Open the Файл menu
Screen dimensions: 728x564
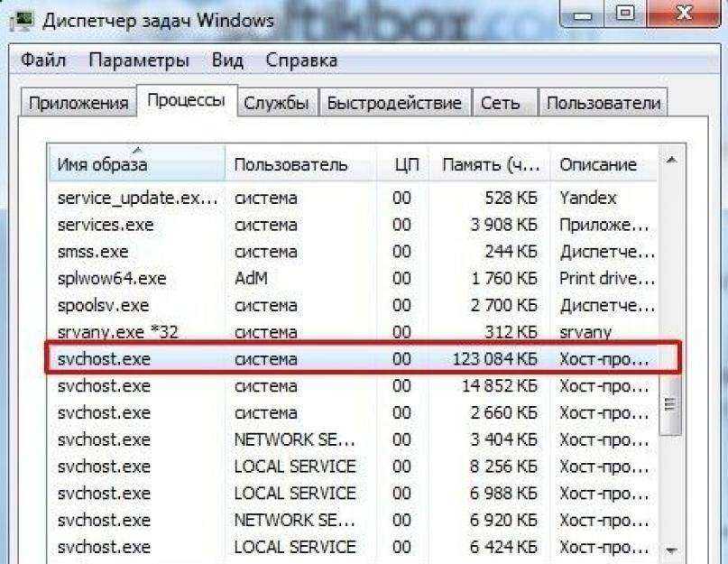point(43,60)
